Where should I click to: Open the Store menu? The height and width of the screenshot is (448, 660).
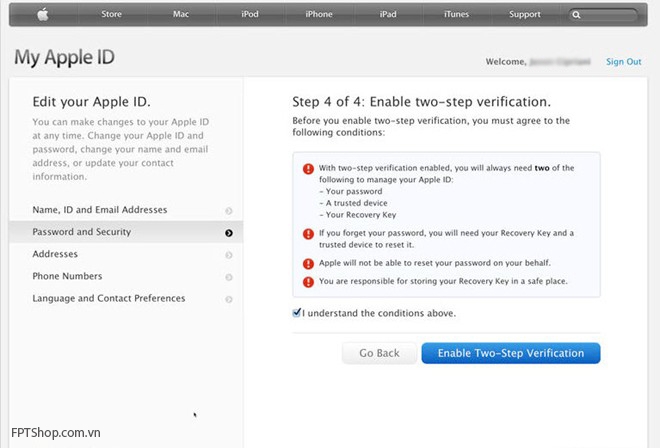tap(112, 14)
